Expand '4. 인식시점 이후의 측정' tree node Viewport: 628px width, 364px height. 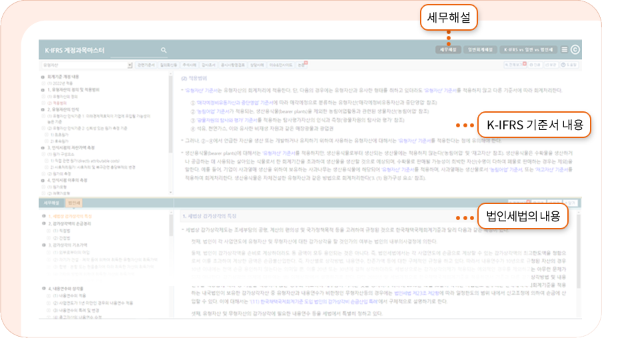(44, 180)
